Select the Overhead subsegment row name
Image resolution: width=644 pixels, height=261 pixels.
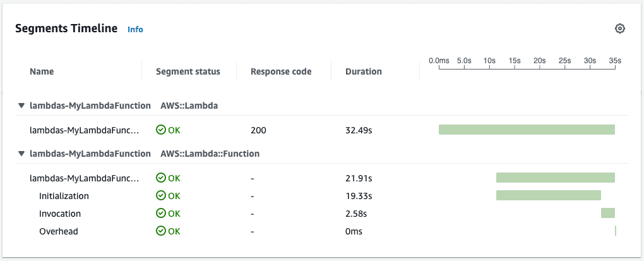(x=59, y=231)
